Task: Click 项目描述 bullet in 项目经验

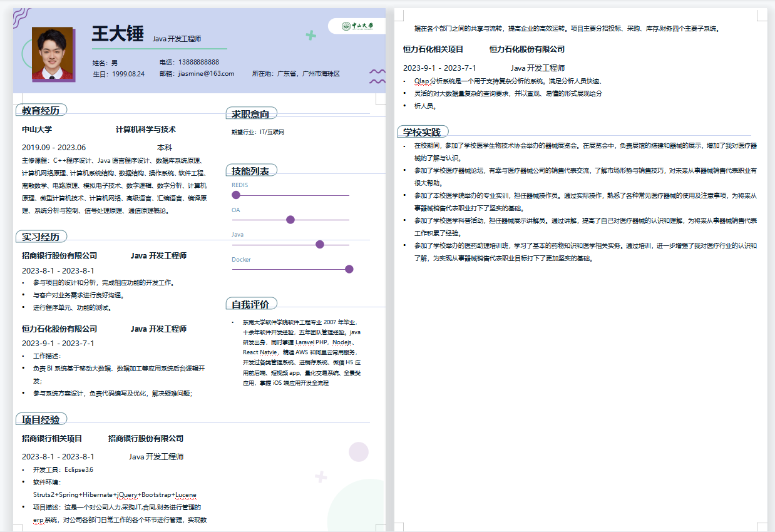Action: coord(120,513)
